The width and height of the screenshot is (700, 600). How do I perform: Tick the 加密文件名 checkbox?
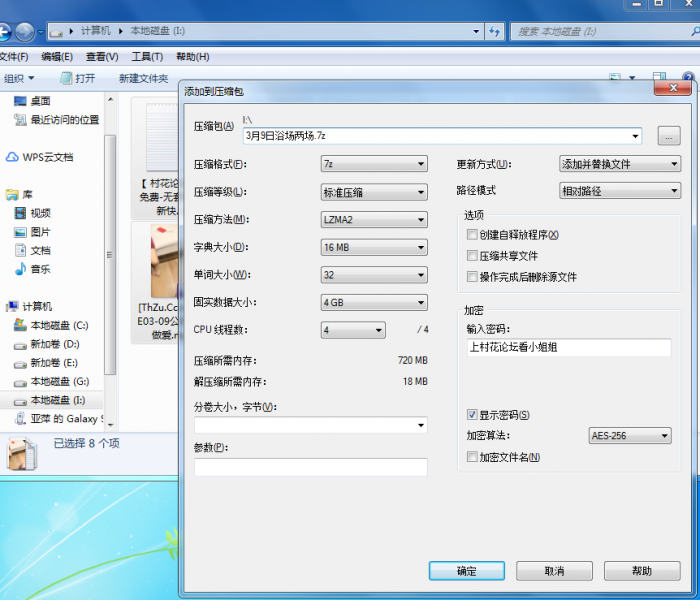click(472, 457)
